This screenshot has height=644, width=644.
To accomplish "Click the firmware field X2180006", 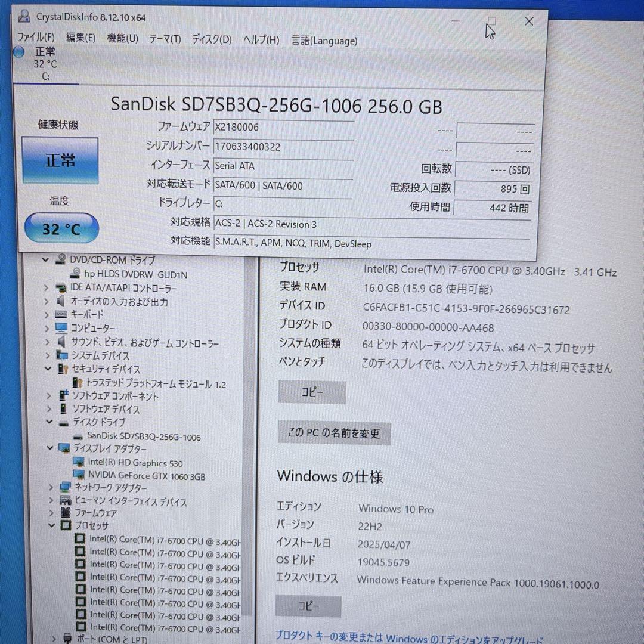I will (x=283, y=128).
